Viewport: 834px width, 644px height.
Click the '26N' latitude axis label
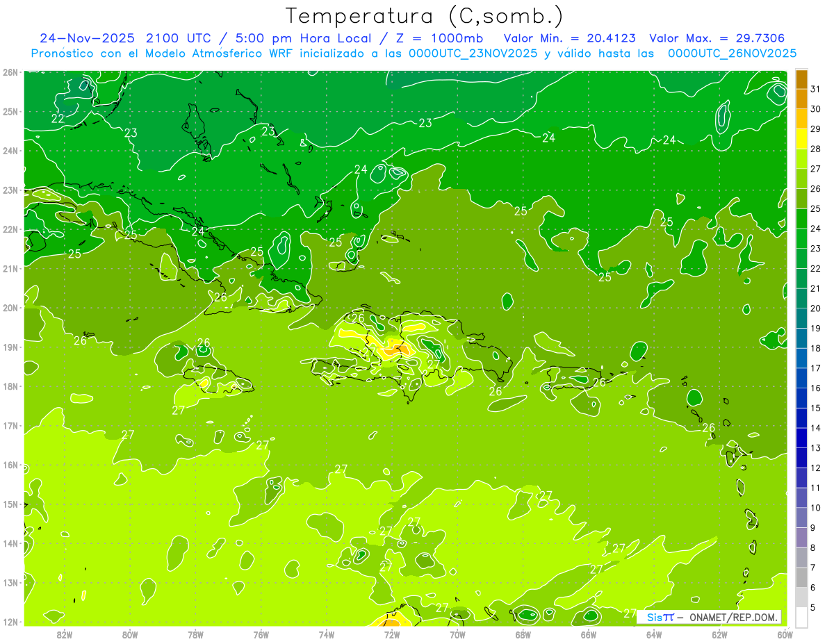pos(10,72)
